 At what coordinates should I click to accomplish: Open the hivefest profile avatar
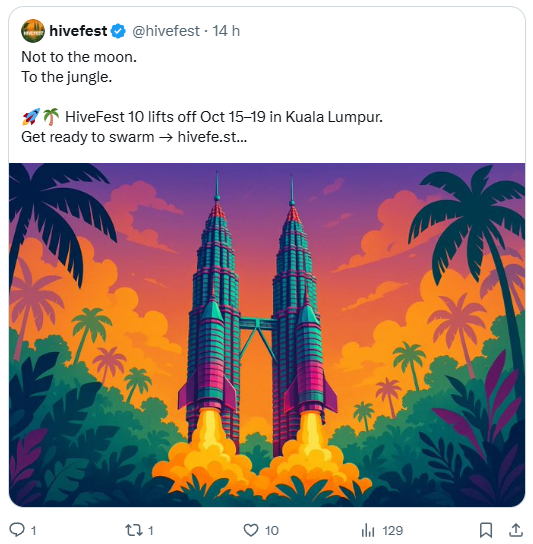point(33,31)
